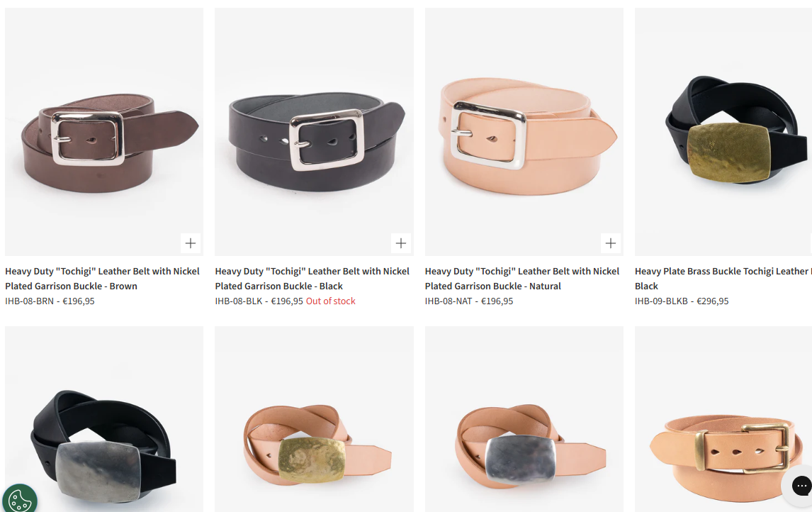Open Heavy Duty Tochigi Belt Natural title link
This screenshot has height=512, width=812.
click(522, 278)
